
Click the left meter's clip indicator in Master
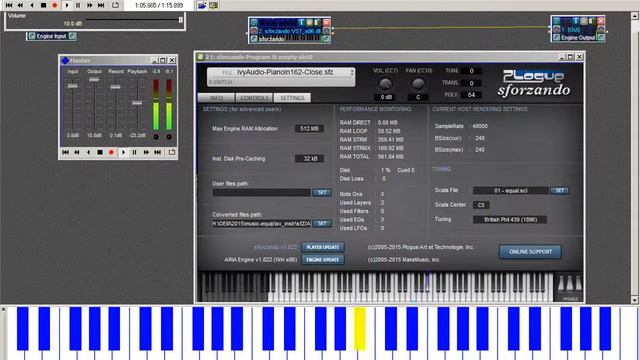click(156, 137)
